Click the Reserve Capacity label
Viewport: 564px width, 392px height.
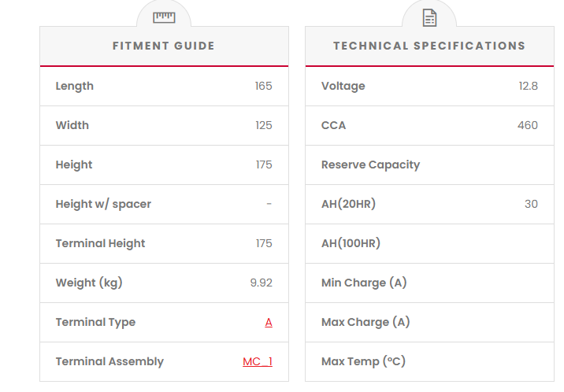click(370, 165)
